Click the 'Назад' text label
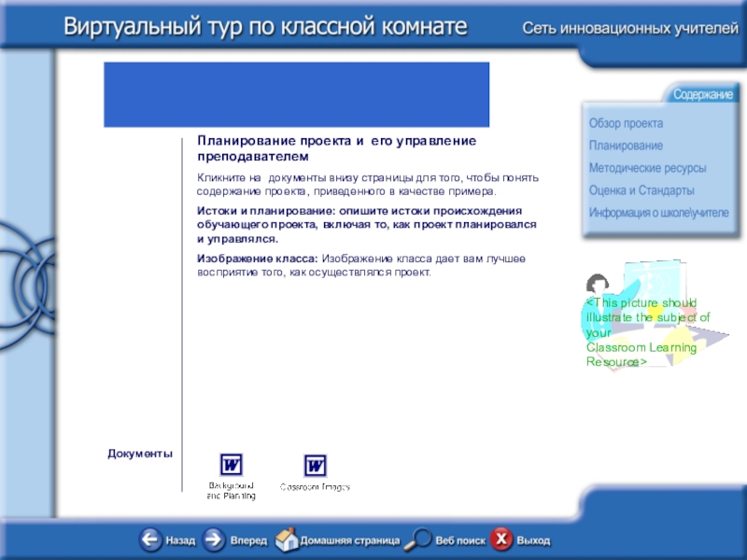This screenshot has height=560, width=747. 180,540
